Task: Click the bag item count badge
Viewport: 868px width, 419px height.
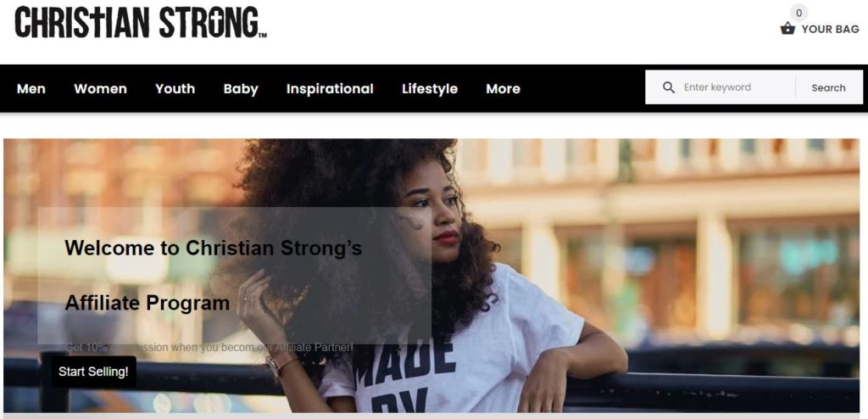Action: point(798,13)
